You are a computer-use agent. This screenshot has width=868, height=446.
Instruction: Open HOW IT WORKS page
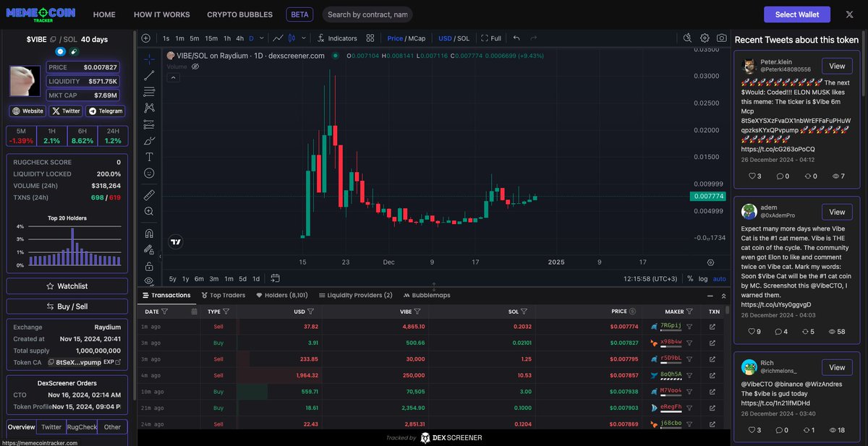point(162,14)
